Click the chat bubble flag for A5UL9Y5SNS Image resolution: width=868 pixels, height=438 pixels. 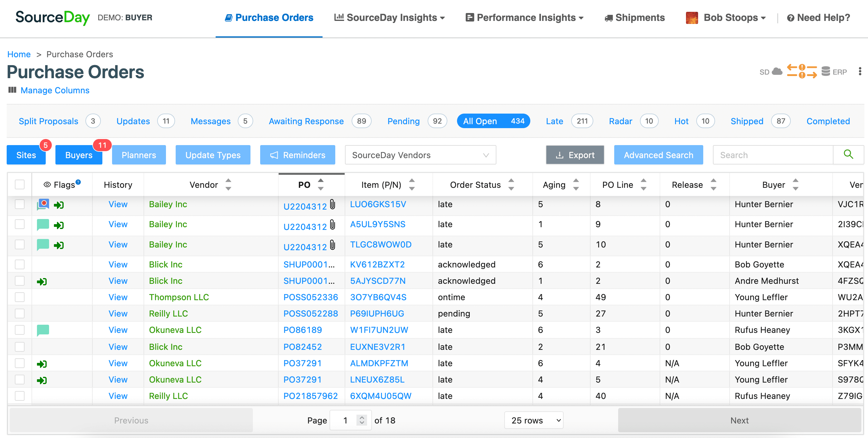(x=43, y=225)
